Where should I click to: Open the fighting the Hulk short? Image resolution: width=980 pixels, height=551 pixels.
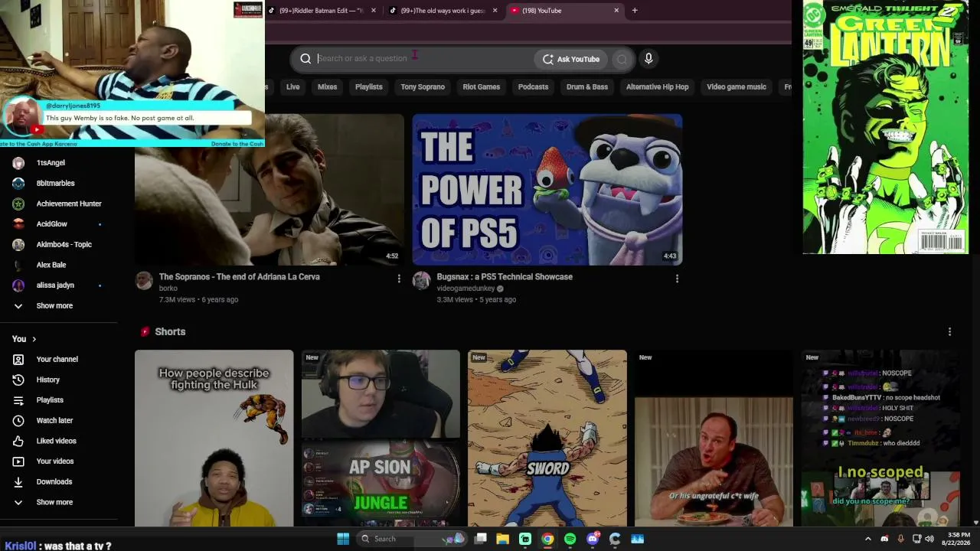pyautogui.click(x=214, y=439)
